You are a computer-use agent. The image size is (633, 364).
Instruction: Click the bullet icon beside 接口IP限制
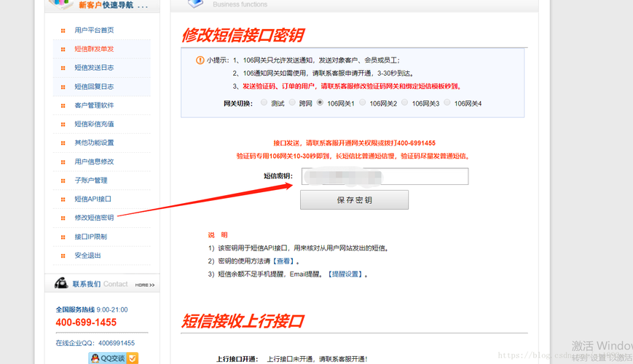tap(63, 237)
